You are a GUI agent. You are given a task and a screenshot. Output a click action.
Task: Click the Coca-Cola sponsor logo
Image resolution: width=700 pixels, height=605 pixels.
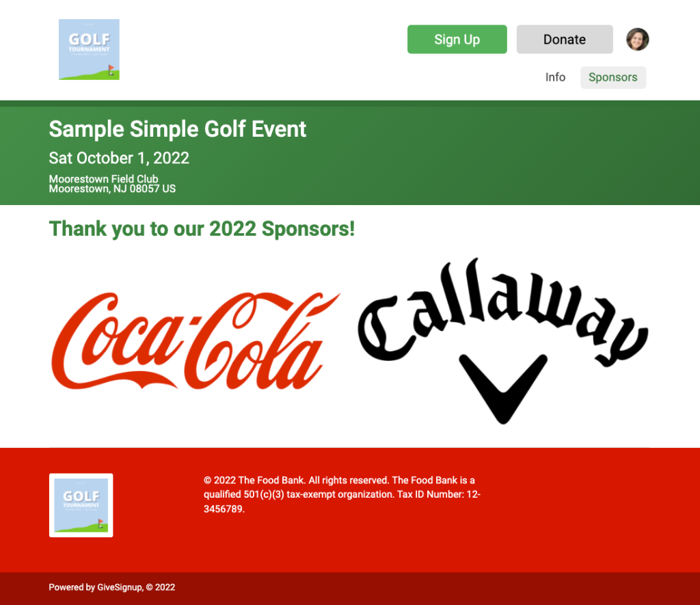[x=196, y=341]
